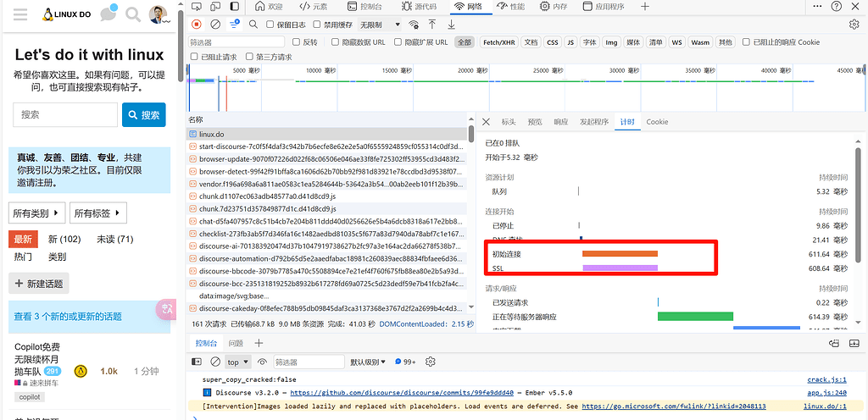
Task: Toggle the network filter bar icon
Action: point(235,25)
